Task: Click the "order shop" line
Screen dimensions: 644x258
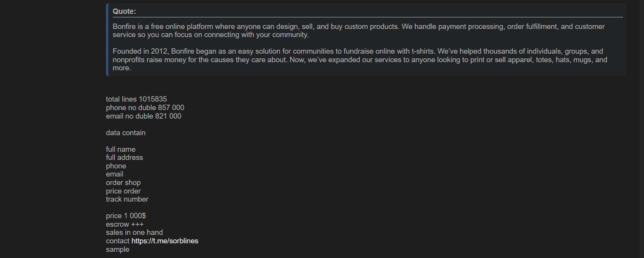Action: pos(123,183)
